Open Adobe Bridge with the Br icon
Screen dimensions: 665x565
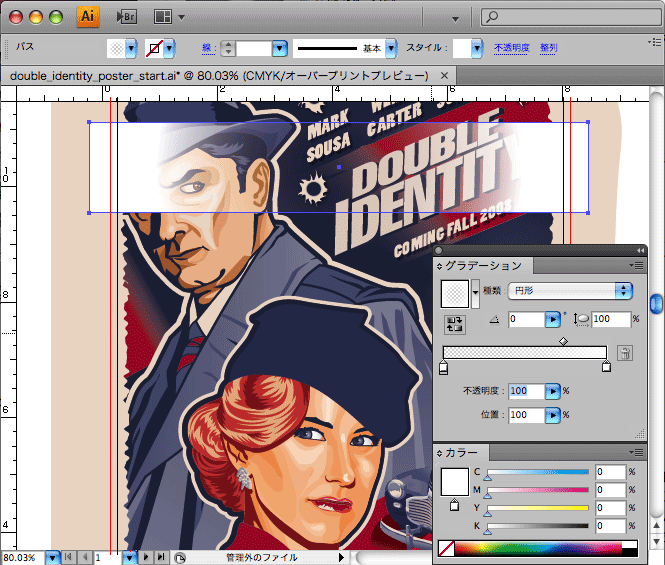tap(126, 17)
